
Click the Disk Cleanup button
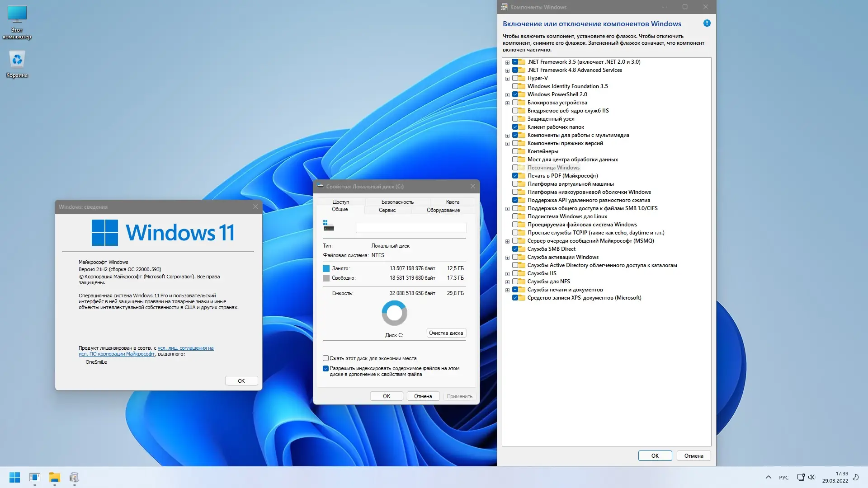coord(446,333)
